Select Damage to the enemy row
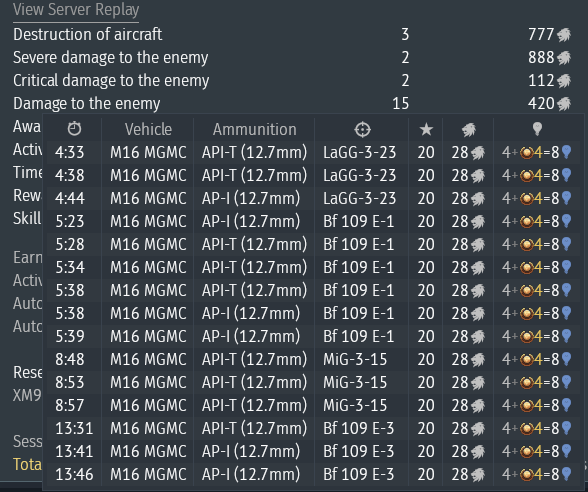The height and width of the screenshot is (492, 588). (x=292, y=104)
